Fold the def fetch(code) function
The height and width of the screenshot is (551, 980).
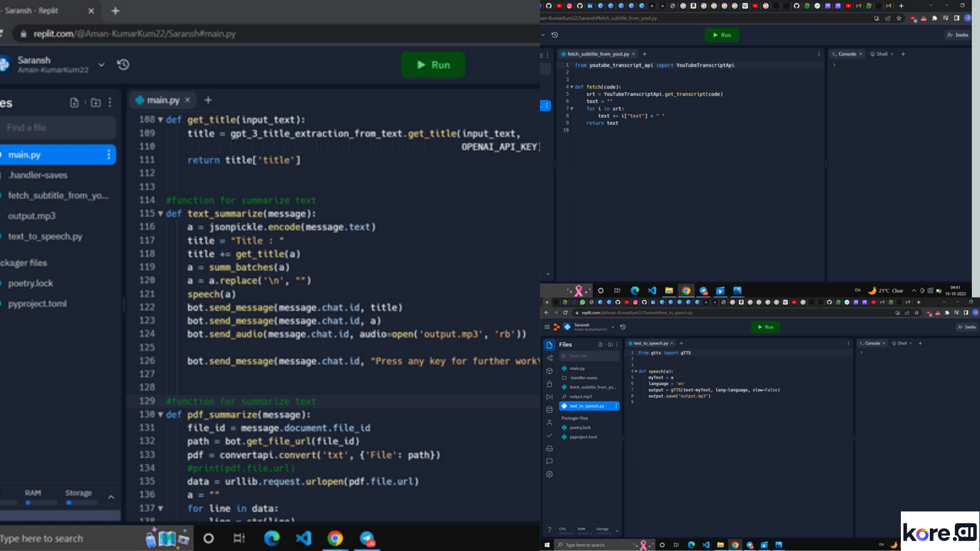coord(572,87)
